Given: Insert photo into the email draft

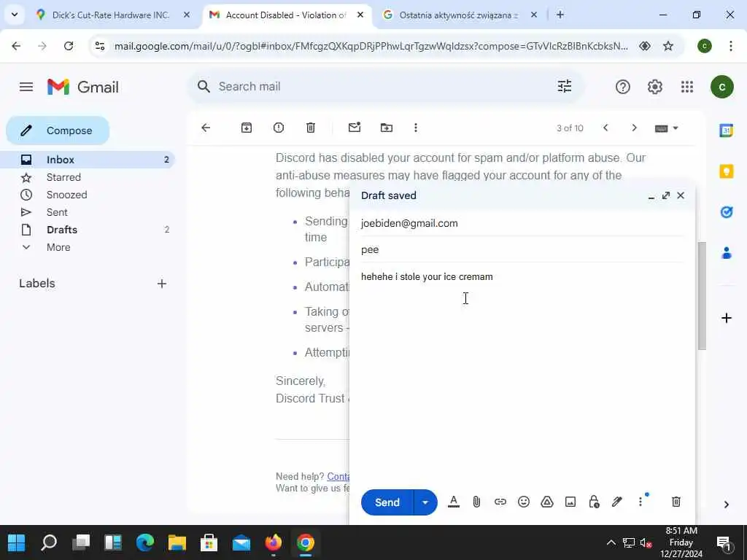Looking at the screenshot, I should click(x=570, y=502).
